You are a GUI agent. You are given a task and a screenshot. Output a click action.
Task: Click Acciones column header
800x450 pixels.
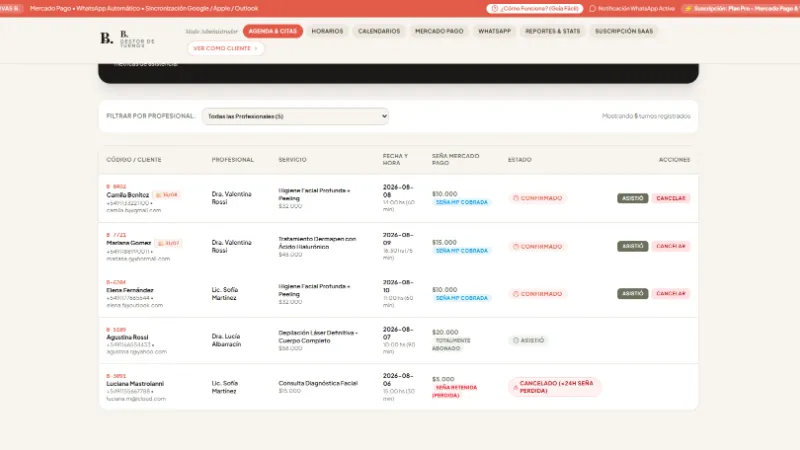674,160
